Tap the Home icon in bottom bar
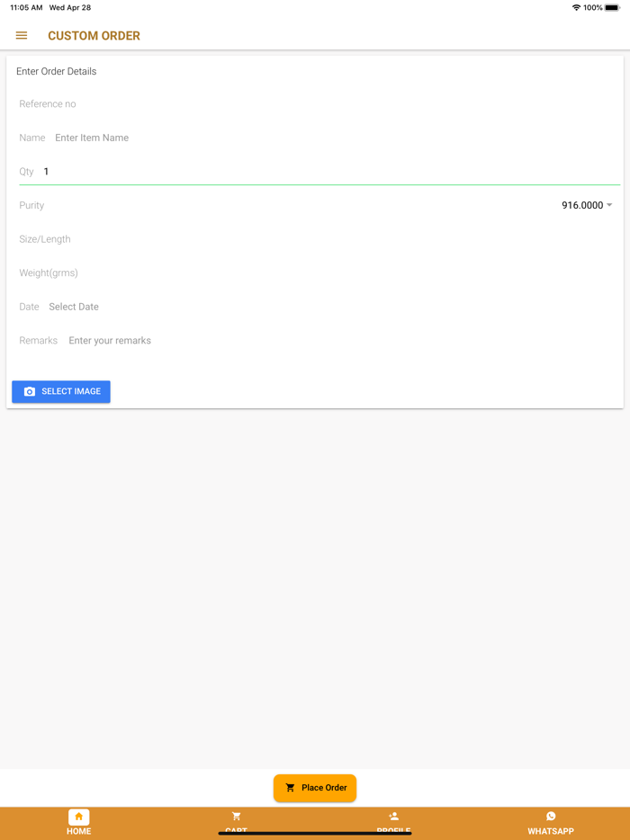 point(78,817)
